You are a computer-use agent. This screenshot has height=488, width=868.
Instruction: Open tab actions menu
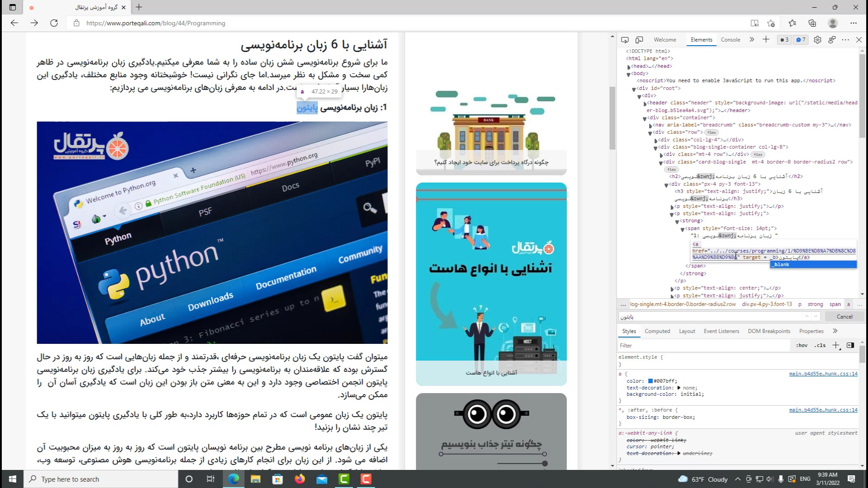point(13,7)
